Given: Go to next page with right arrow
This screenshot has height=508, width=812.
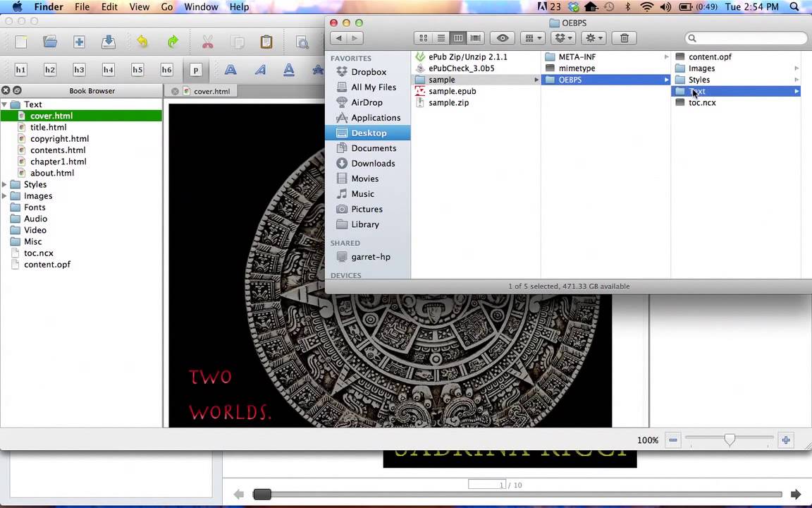Looking at the screenshot, I should point(795,495).
